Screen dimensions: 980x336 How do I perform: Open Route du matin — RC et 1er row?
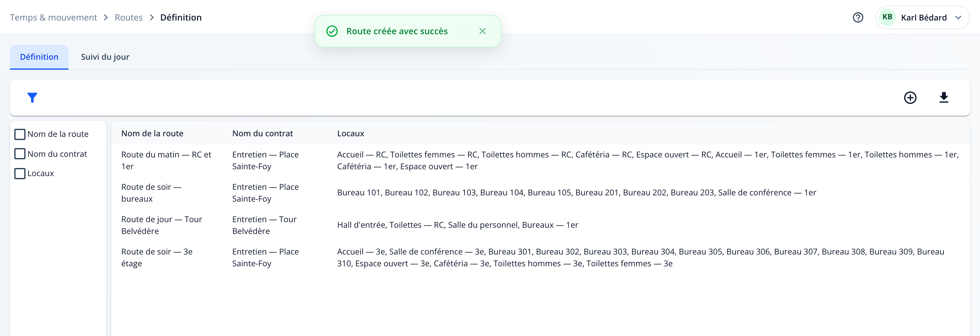[x=540, y=161]
